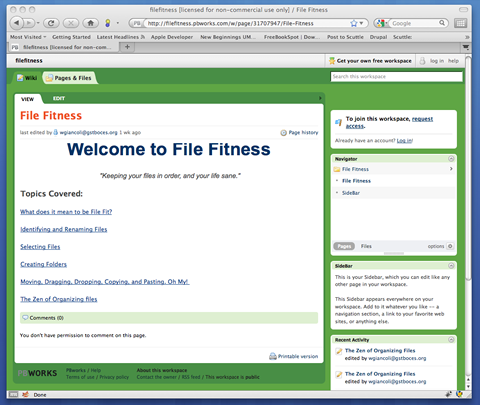Click the Comments (0) bubble icon
The image size is (480, 405).
click(x=25, y=318)
